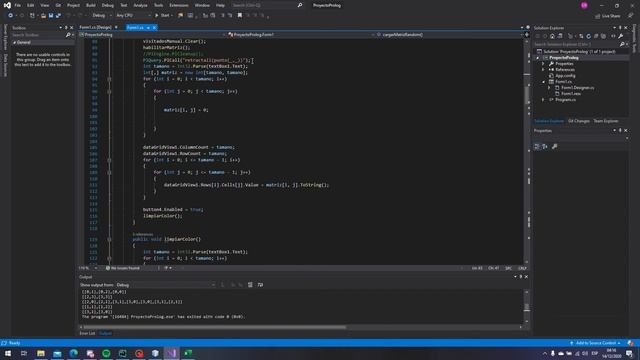Open the Git menu
640x360 pixels.
(58, 5)
